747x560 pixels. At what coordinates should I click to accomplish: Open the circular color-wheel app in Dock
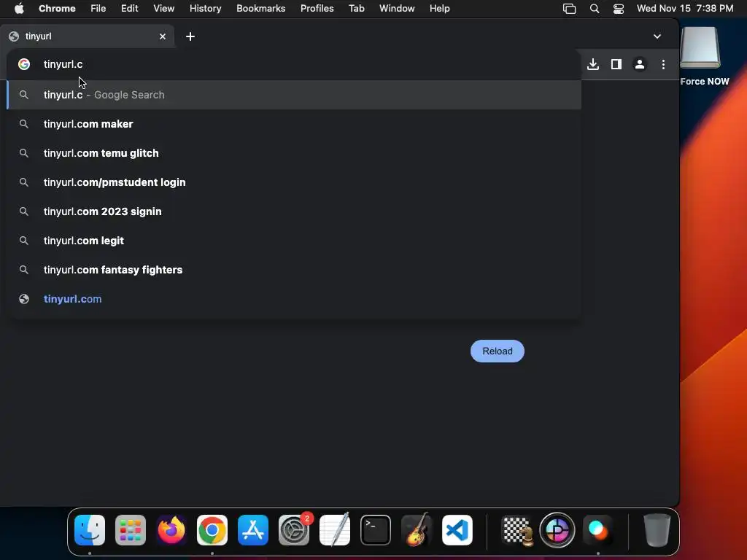click(x=557, y=530)
